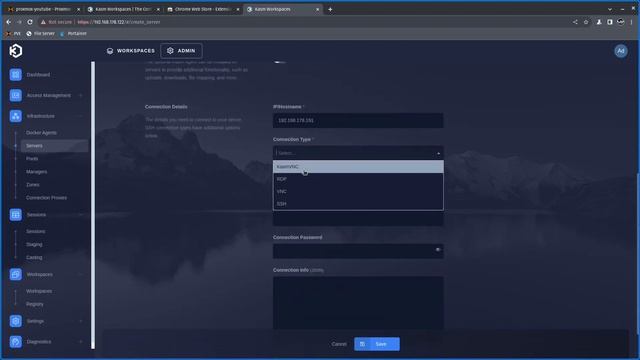Open the Connection Type select dropdown
The height and width of the screenshot is (360, 640).
point(358,153)
